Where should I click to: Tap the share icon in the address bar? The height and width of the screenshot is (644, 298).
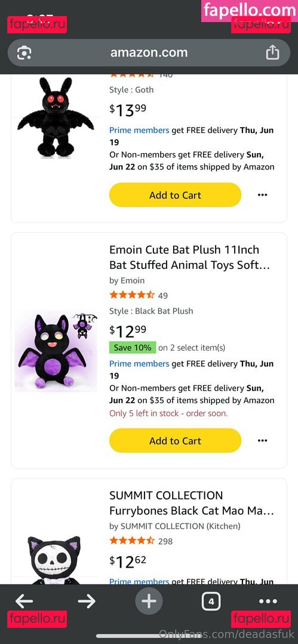point(272,52)
